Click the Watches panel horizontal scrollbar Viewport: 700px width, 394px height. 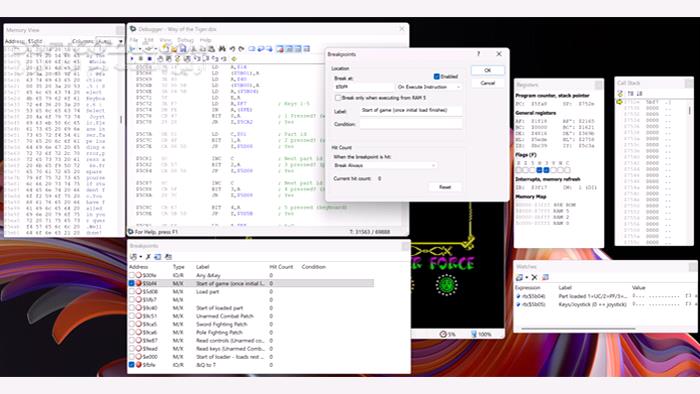tap(578, 329)
